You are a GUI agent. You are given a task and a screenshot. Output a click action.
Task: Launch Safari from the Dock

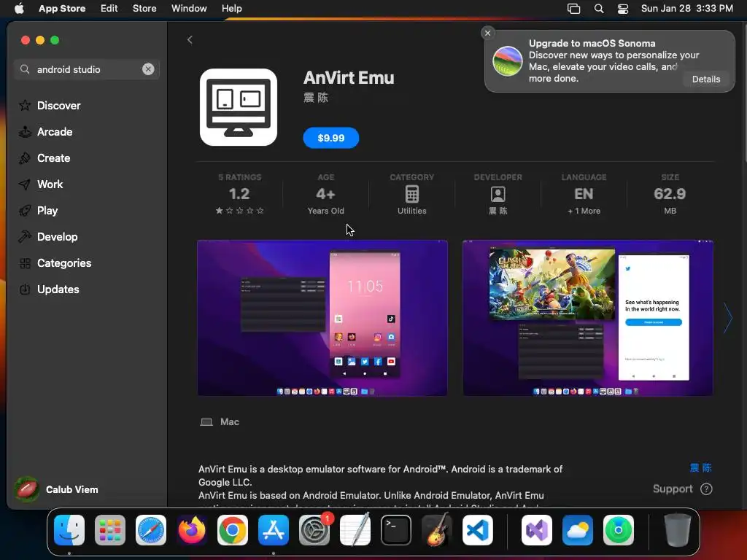click(x=151, y=530)
